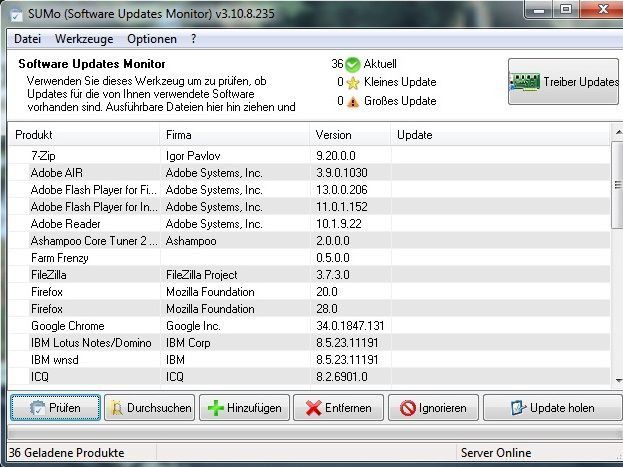Select the Adobe AIR row
The image size is (623, 467).
pos(309,172)
